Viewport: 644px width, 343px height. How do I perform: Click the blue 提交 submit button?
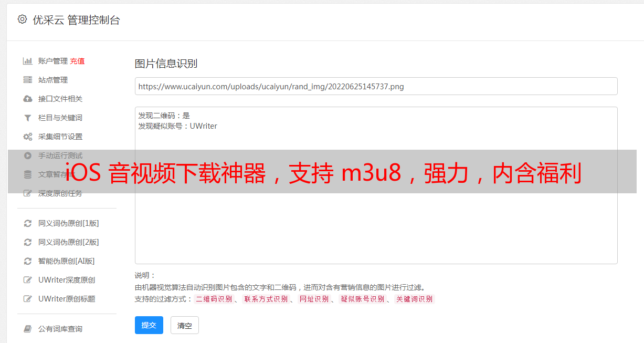coord(149,325)
